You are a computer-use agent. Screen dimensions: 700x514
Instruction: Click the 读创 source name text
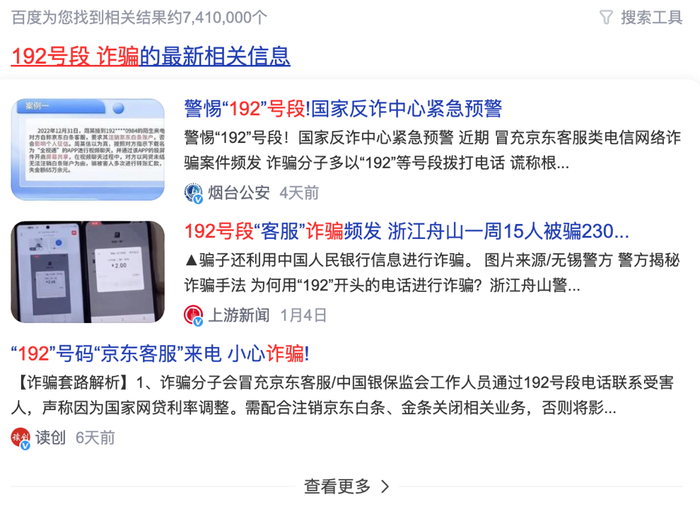point(50,438)
